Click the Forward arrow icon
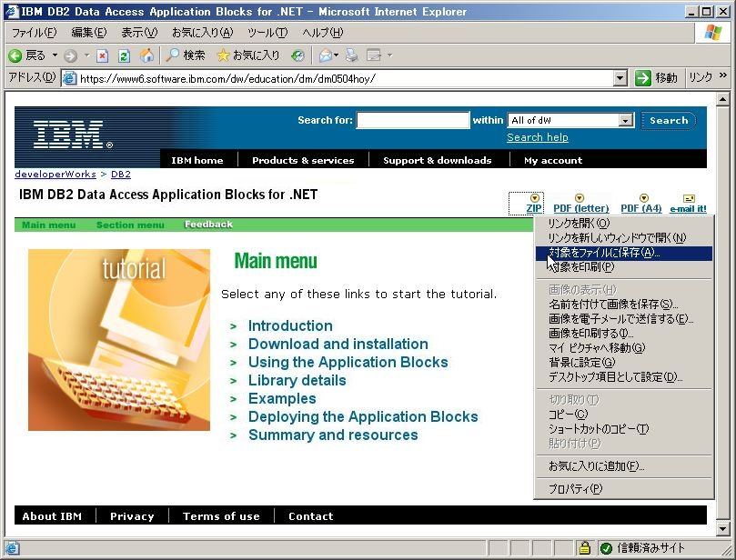The height and width of the screenshot is (560, 736). (70, 55)
